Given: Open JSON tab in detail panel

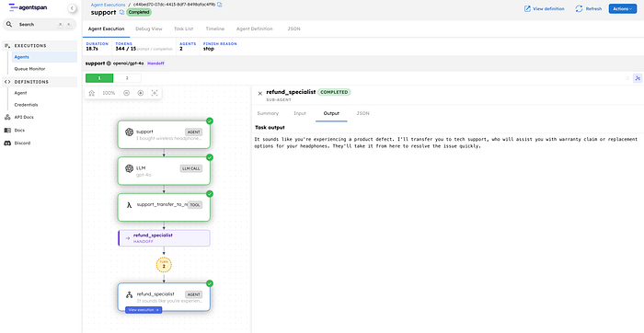Looking at the screenshot, I should click(x=362, y=113).
